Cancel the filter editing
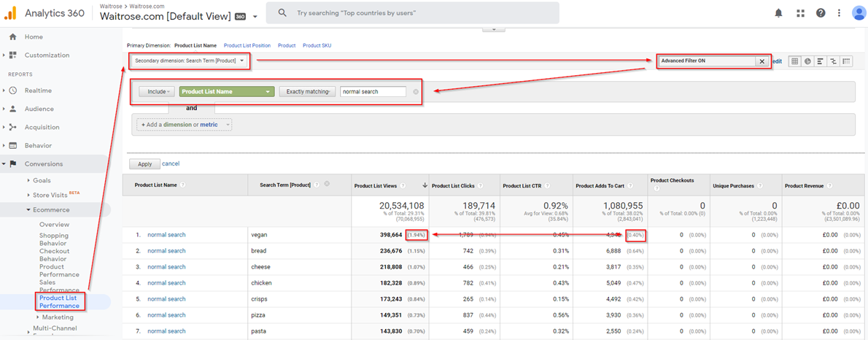The image size is (868, 340). (x=171, y=164)
